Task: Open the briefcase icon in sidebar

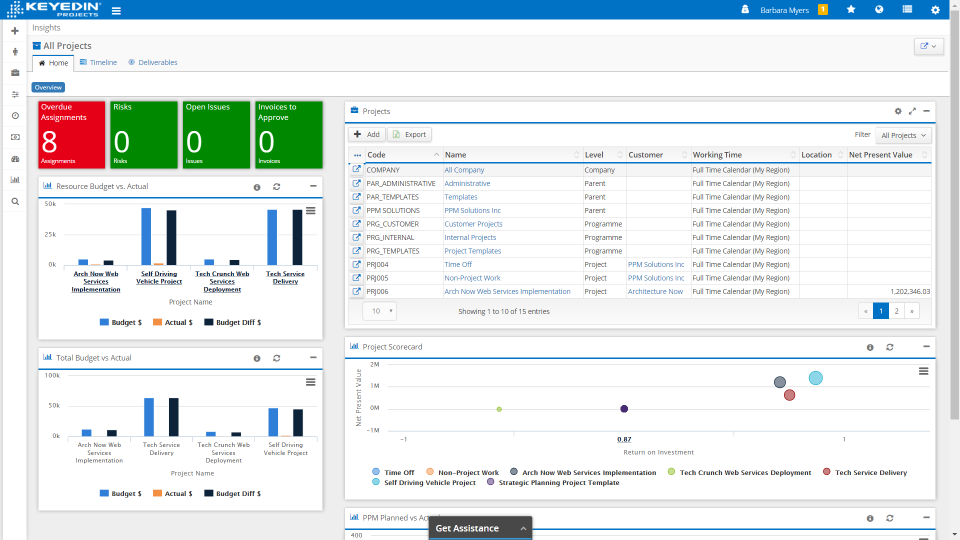Action: (x=15, y=73)
